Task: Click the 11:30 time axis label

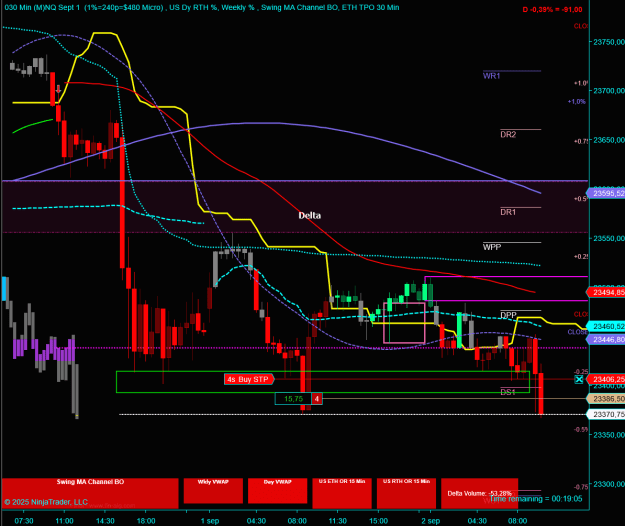Action: point(338,521)
